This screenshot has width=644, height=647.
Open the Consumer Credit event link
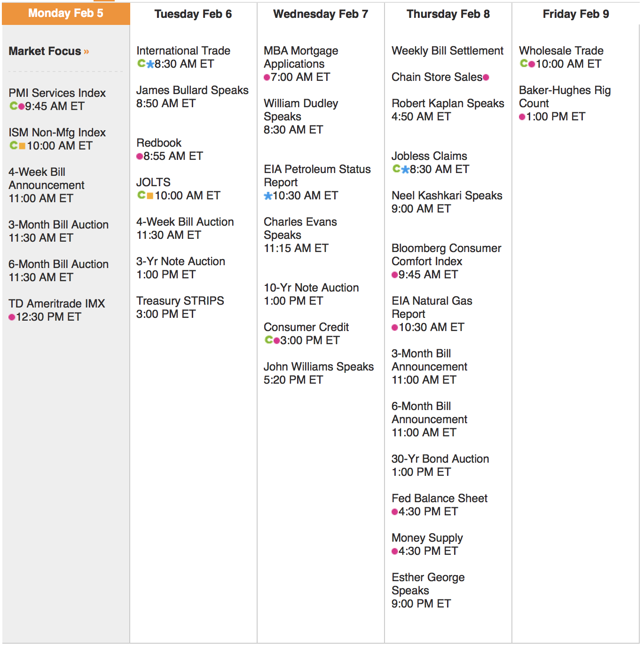tap(306, 327)
